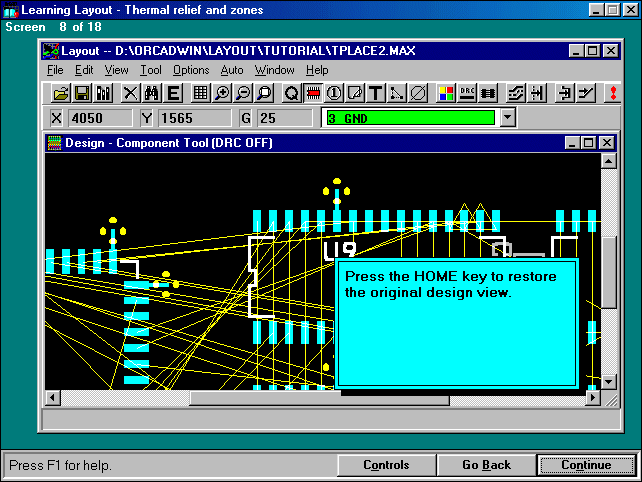Image resolution: width=642 pixels, height=482 pixels.
Task: Expand the layer dropdown arrow beside GND
Action: pos(507,118)
